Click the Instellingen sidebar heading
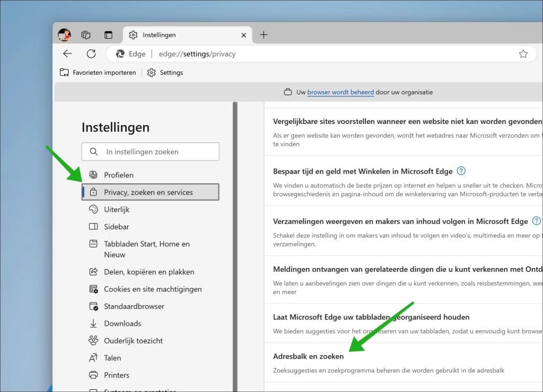 116,127
